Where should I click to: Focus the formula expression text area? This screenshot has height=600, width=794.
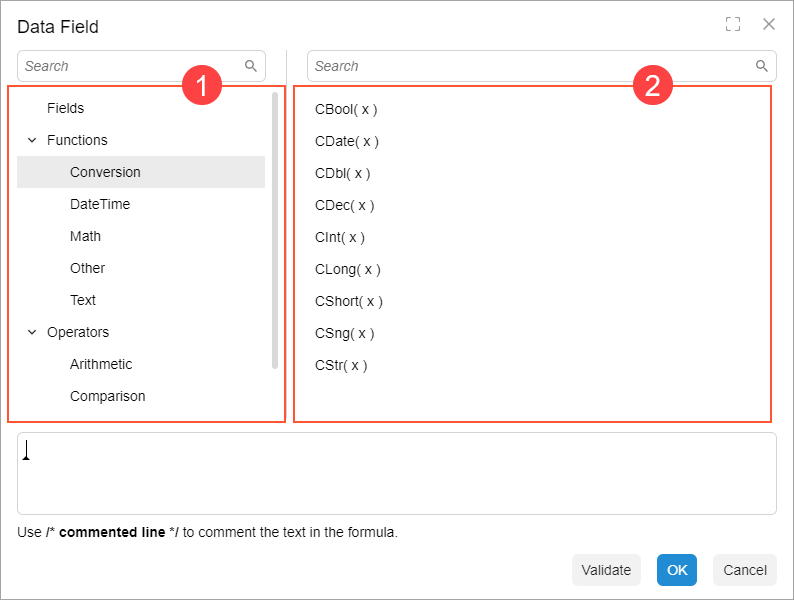coord(397,473)
